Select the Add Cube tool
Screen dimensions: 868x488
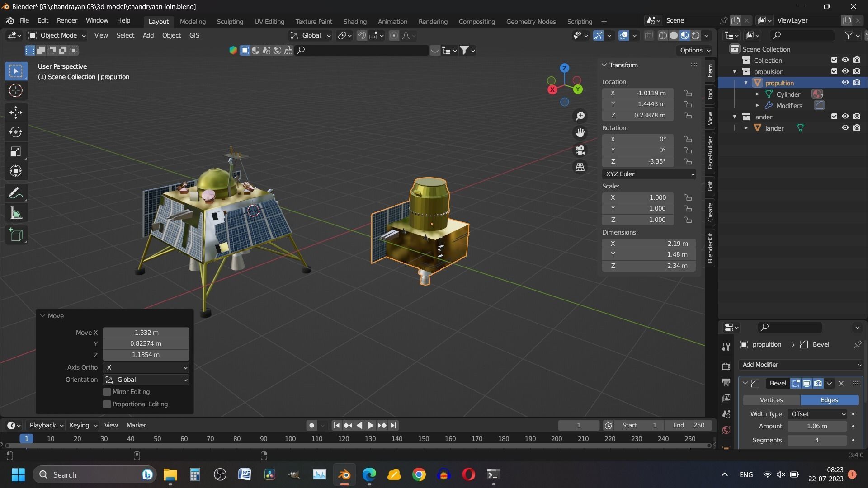pyautogui.click(x=16, y=235)
